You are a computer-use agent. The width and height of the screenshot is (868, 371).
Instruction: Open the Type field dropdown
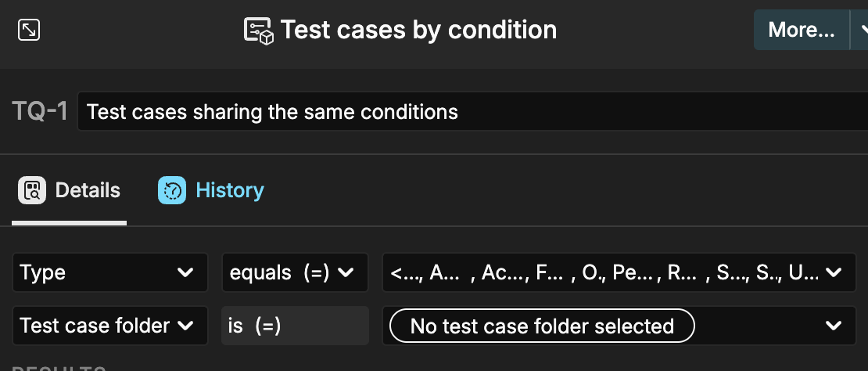pos(109,272)
